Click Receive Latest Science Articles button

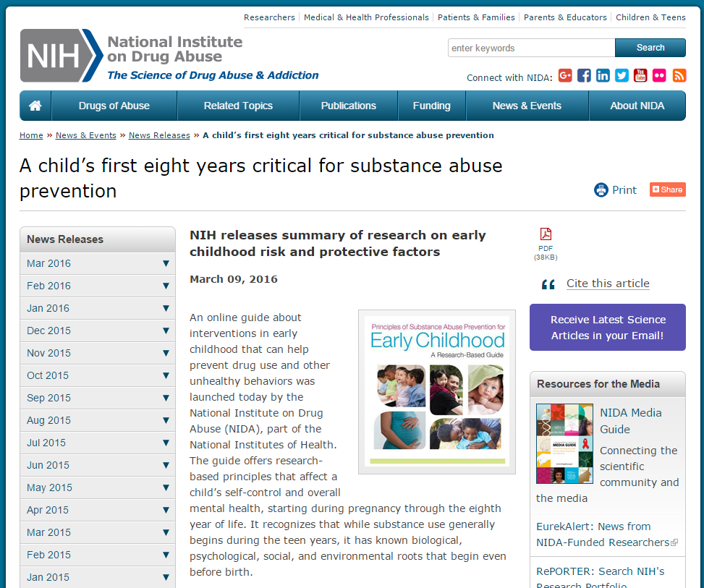pos(608,327)
